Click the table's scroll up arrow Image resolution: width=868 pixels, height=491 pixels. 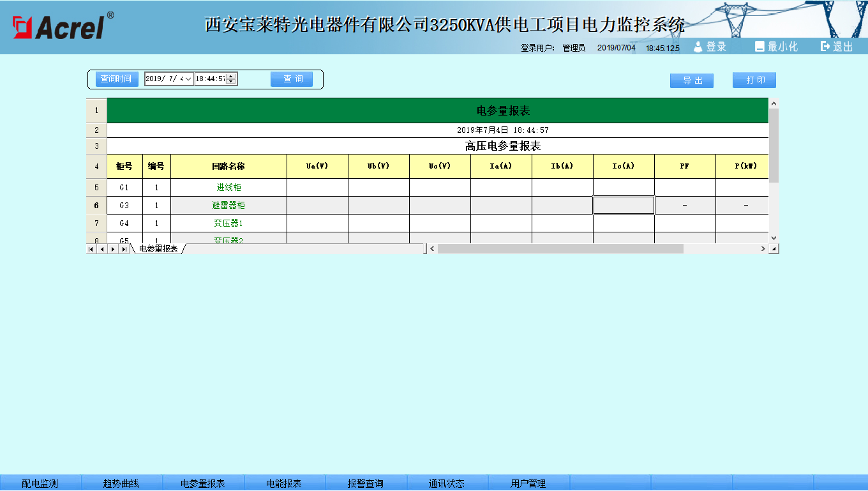pos(774,103)
